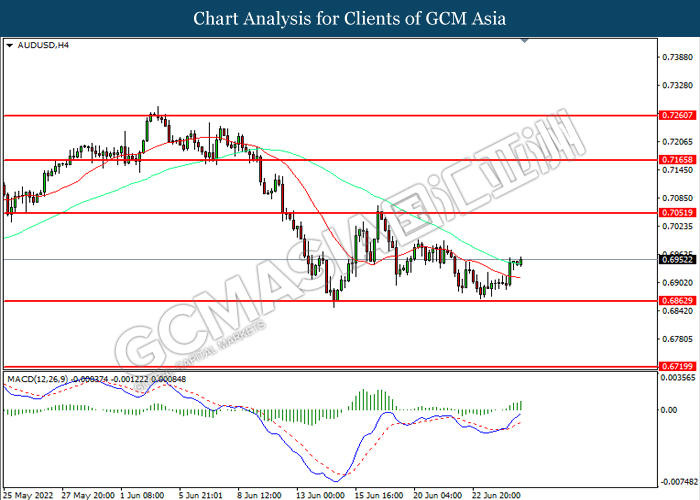Select the 0.67199 support level label

coord(678,367)
